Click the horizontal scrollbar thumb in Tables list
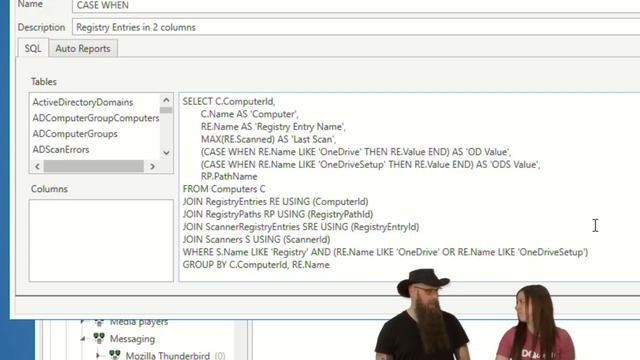The image size is (640, 360). 94,167
